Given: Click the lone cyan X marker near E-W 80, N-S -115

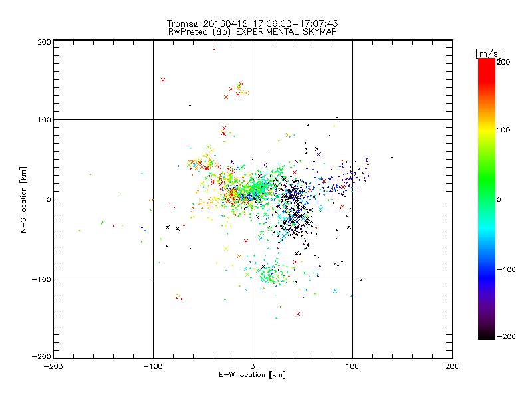Looking at the screenshot, I should click(335, 291).
